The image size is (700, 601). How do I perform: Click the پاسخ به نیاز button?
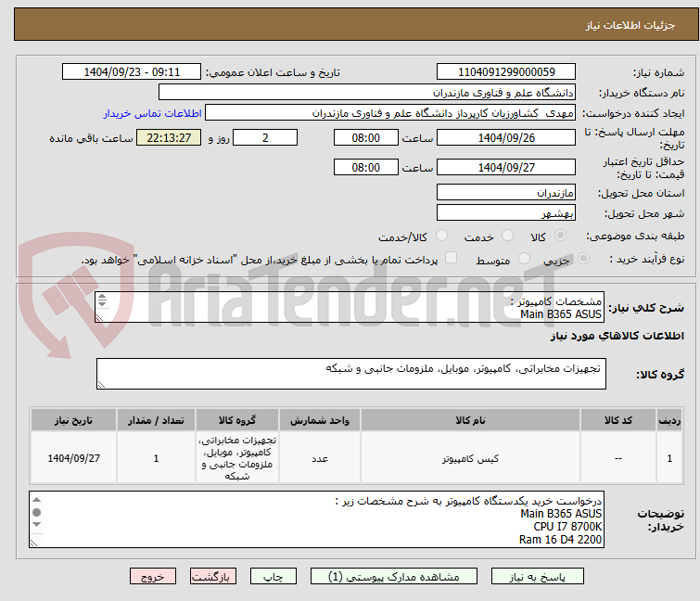click(x=537, y=576)
